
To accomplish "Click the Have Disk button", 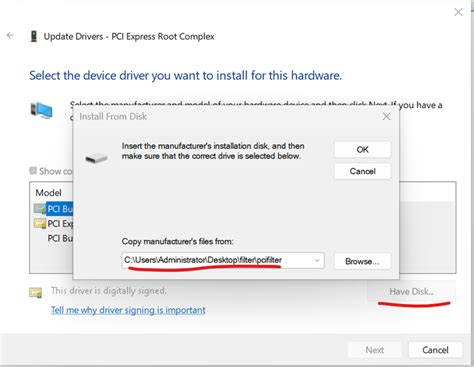I will coord(411,292).
